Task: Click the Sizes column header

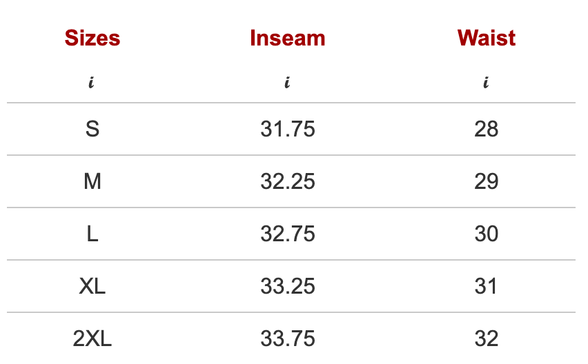Action: click(x=92, y=38)
